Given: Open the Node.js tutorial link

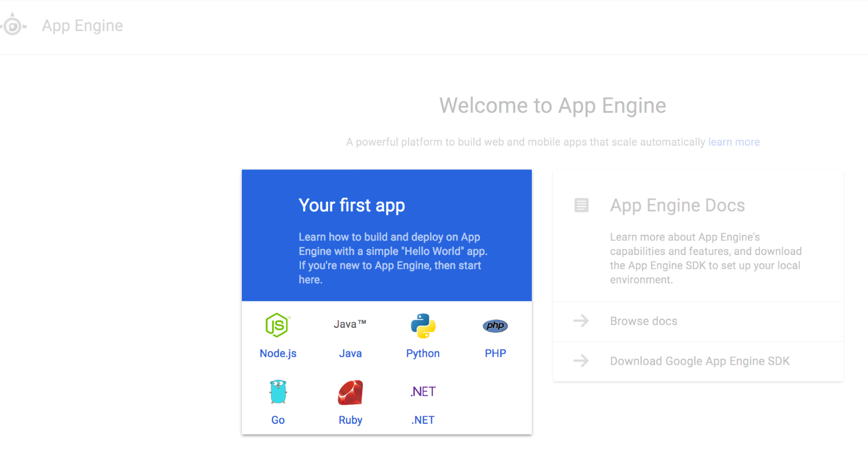Looking at the screenshot, I should pyautogui.click(x=278, y=353).
